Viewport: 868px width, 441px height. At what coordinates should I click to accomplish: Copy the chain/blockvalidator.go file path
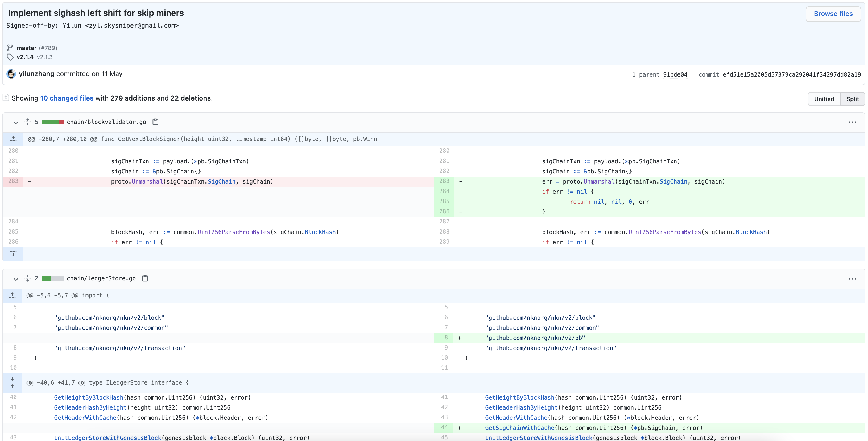coord(155,122)
